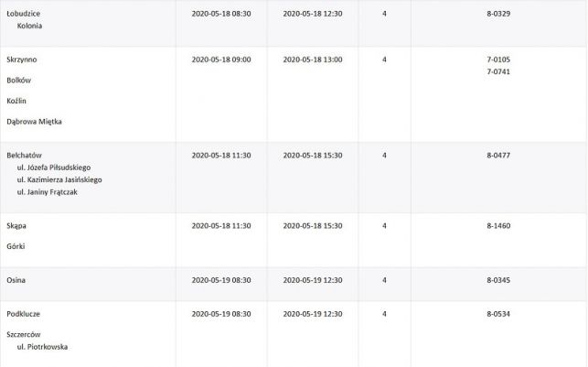The width and height of the screenshot is (588, 367).
Task: Click the Bełchatów locality name
Action: (25, 156)
